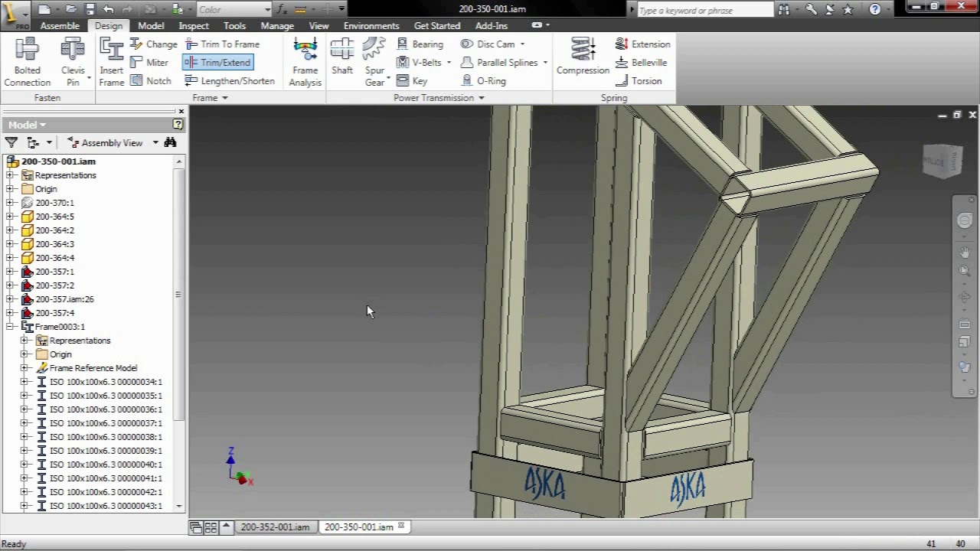Select the Pan hand tool in navigation bar

pyautogui.click(x=965, y=252)
